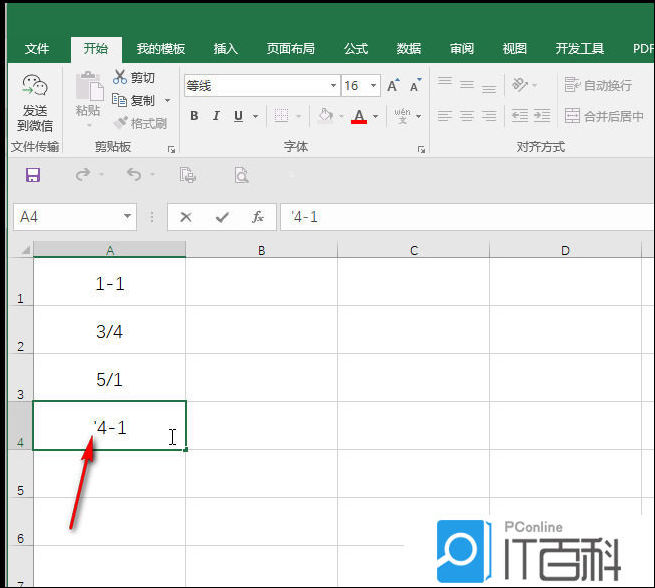The height and width of the screenshot is (588, 655).
Task: Open the File (文件) tab
Action: coord(37,49)
